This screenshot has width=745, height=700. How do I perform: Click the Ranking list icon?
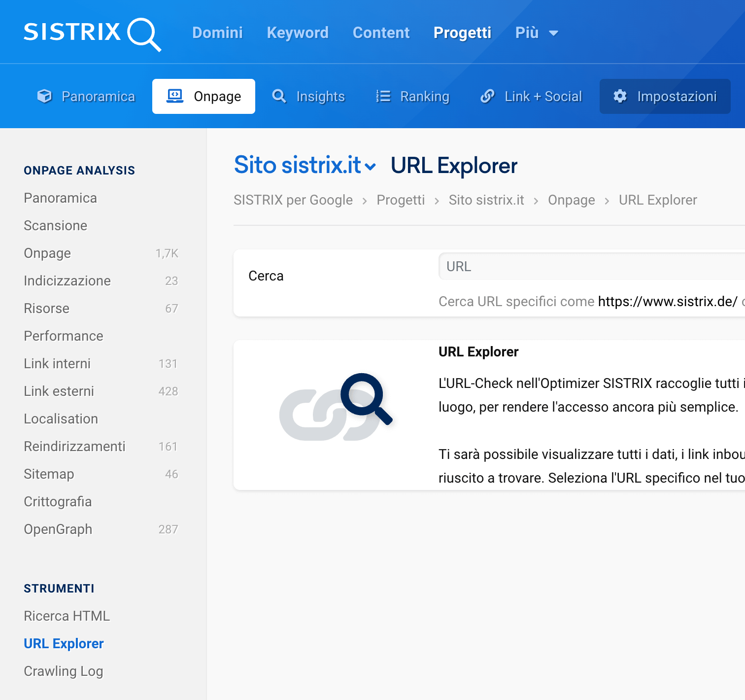383,96
